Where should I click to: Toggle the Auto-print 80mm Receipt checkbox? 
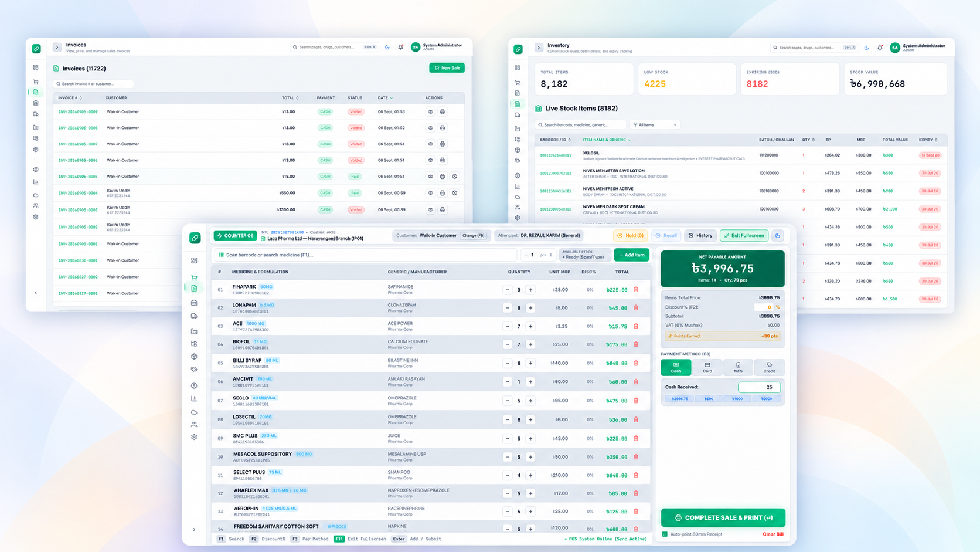click(x=665, y=534)
